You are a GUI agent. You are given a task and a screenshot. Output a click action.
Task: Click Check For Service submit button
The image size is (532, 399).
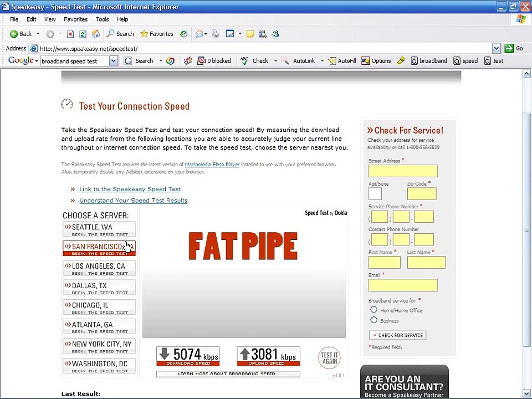397,335
